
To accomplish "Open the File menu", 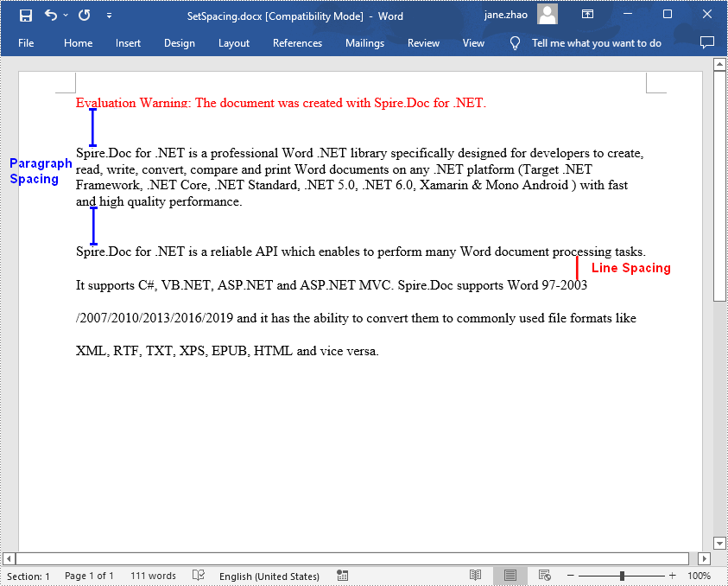I will click(x=25, y=42).
